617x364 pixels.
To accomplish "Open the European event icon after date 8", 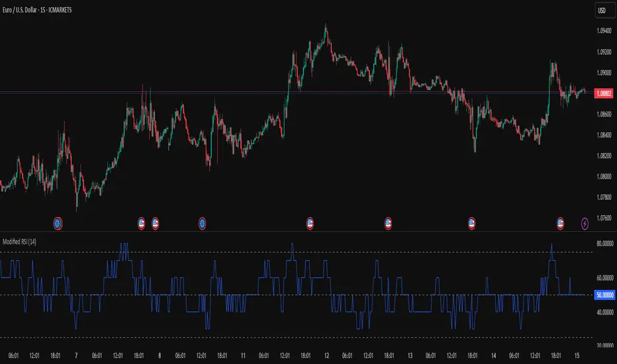I will [203, 222].
